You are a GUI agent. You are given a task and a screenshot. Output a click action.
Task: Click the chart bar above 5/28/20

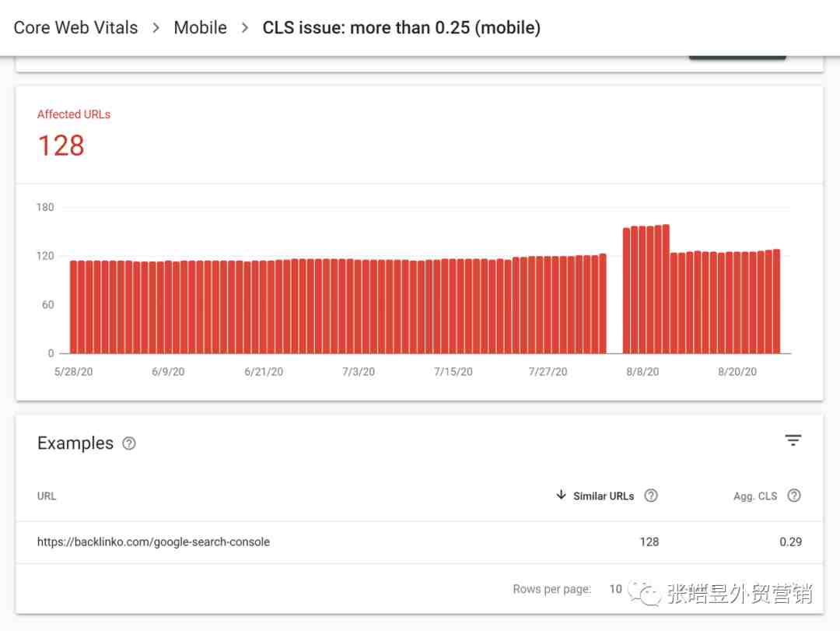pos(74,307)
